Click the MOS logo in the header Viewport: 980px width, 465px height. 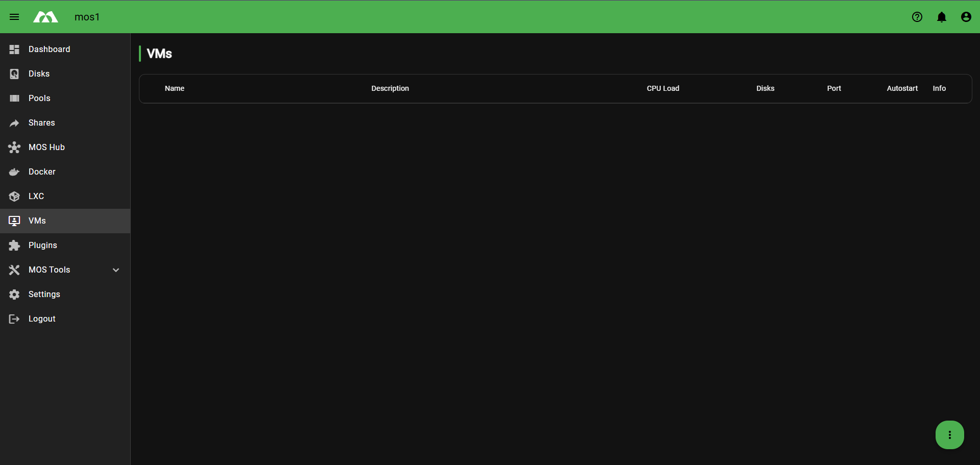point(45,17)
